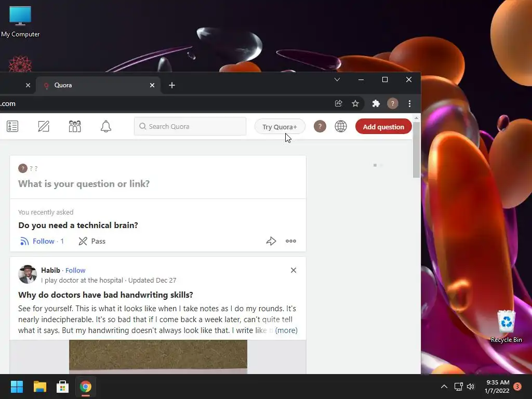
Task: Open the network icon in system tray
Action: (458, 387)
